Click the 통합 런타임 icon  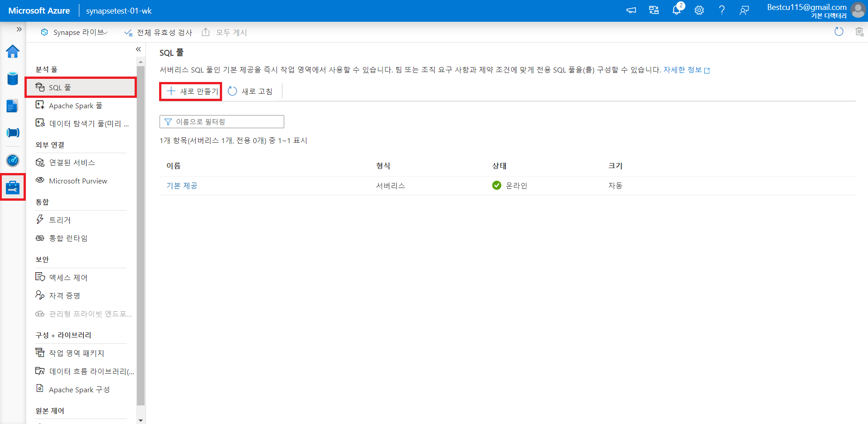(x=40, y=238)
